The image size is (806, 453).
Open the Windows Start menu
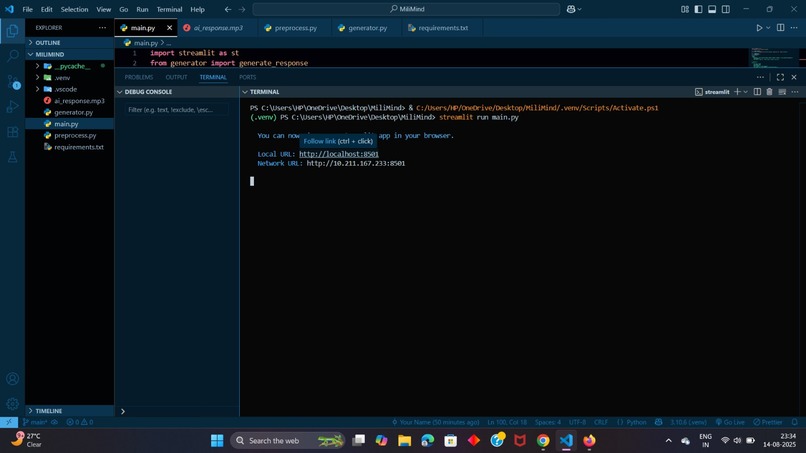click(x=217, y=441)
